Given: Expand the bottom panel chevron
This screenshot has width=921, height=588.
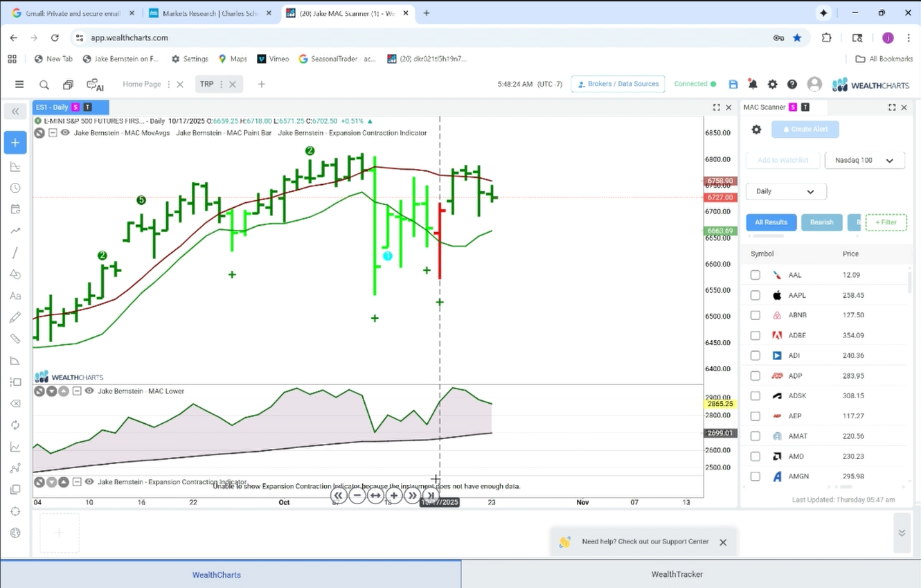Looking at the screenshot, I should tap(902, 533).
